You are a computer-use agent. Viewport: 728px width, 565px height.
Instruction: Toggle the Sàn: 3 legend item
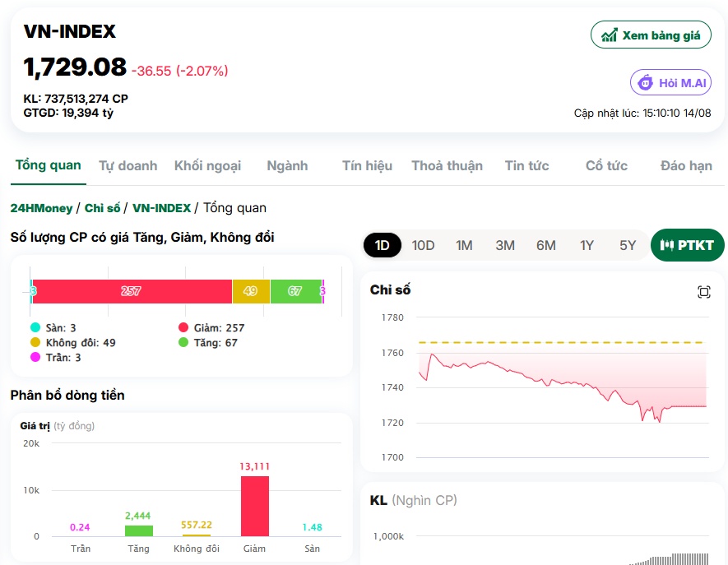[53, 328]
